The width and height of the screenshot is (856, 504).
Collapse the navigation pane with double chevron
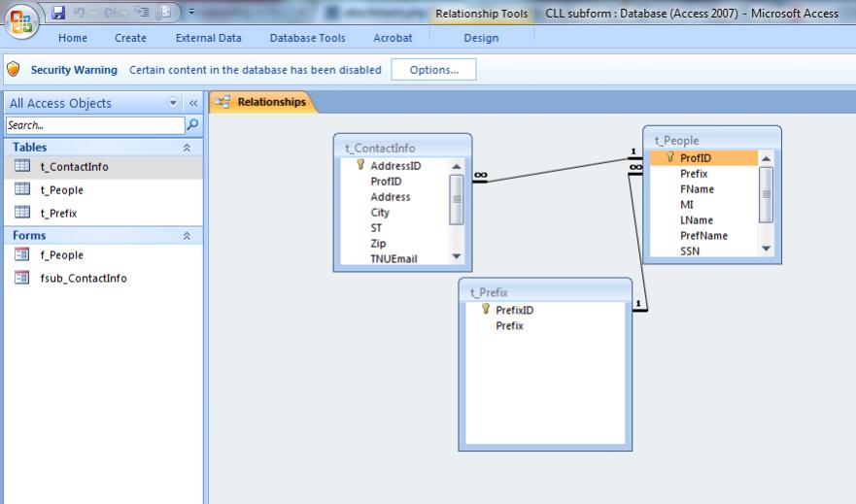tap(193, 103)
